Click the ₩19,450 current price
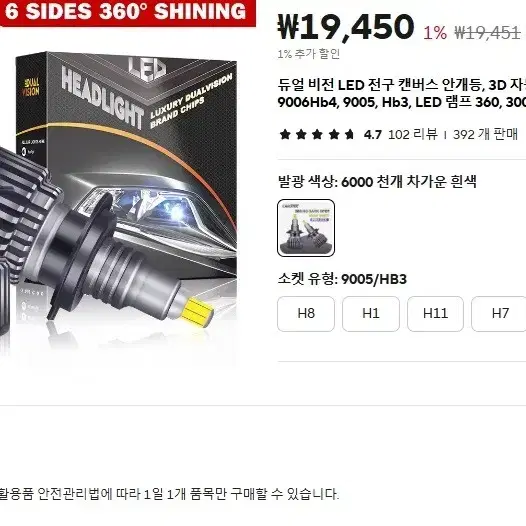Image resolution: width=526 pixels, height=526 pixels. click(x=346, y=27)
